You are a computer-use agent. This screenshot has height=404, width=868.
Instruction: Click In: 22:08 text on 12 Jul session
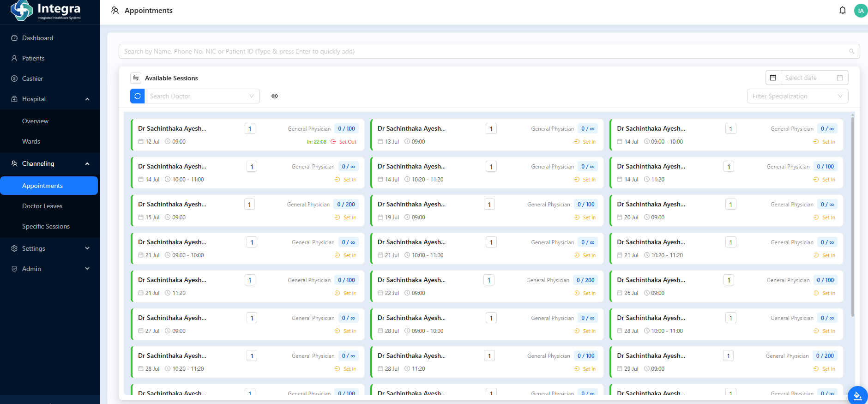point(317,142)
